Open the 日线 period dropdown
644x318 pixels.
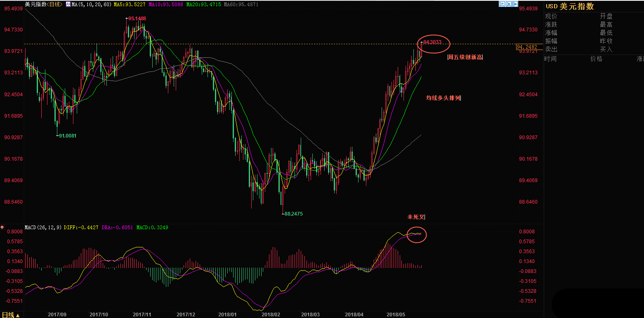11,315
